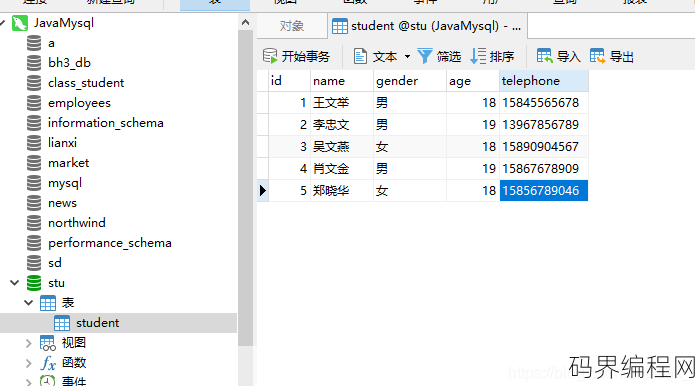Click the 排序 sort button
The image size is (695, 386).
coord(492,56)
